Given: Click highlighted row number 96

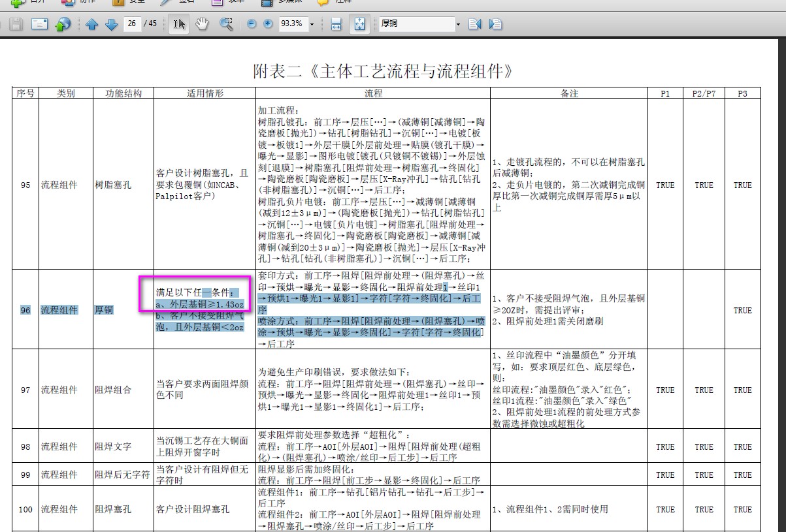Looking at the screenshot, I should pyautogui.click(x=25, y=310).
